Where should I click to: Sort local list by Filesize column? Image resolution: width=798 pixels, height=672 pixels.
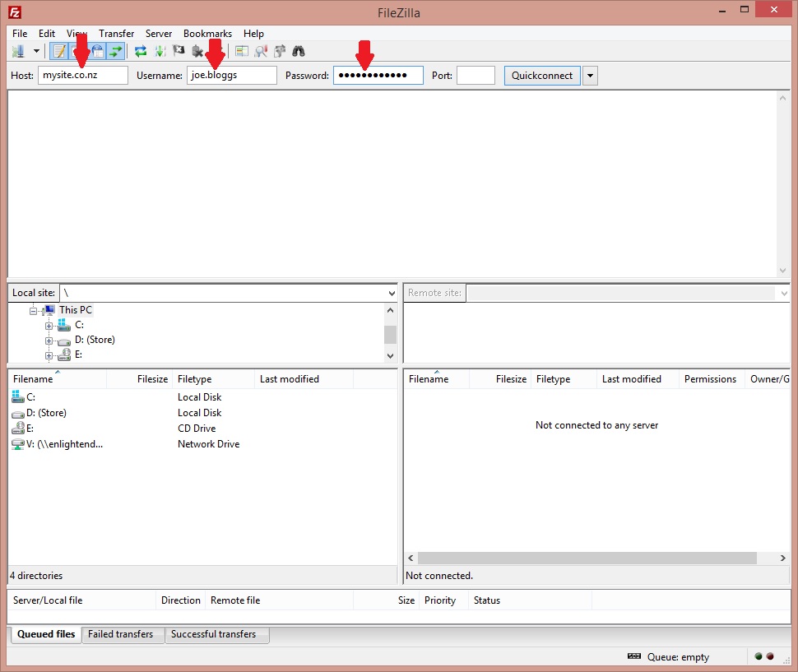click(x=140, y=379)
